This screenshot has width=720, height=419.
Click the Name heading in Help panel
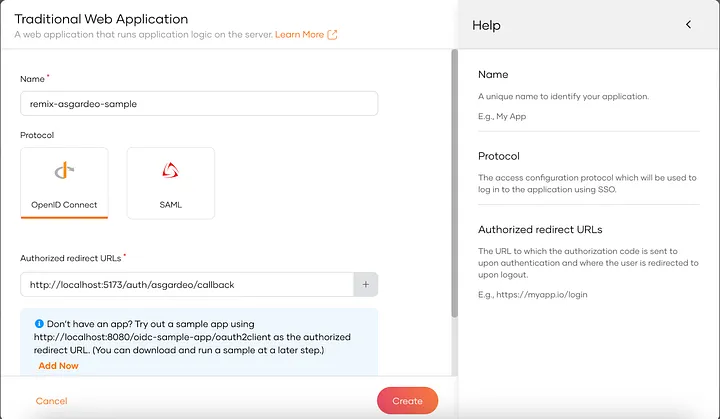493,74
